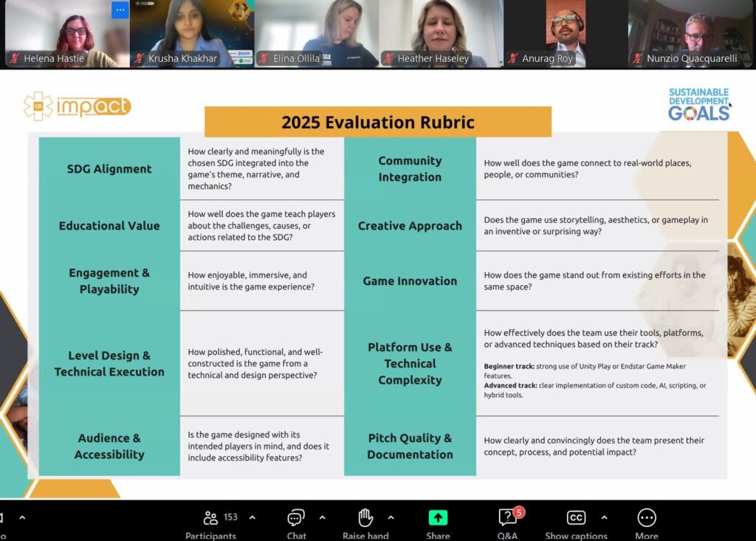Click muted mic icon beside Krusha Khakhar
Viewport: 756px width, 541px height.
139,58
